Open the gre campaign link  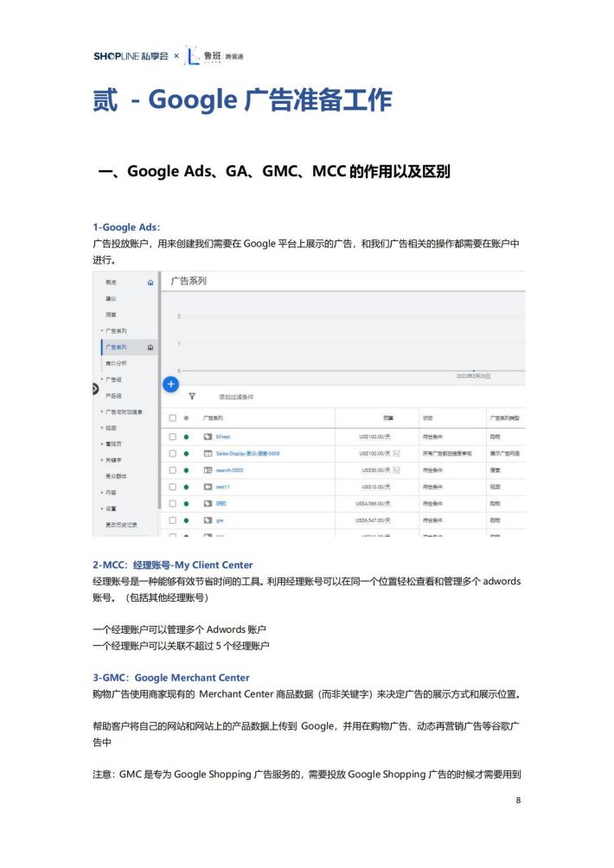pyautogui.click(x=220, y=520)
